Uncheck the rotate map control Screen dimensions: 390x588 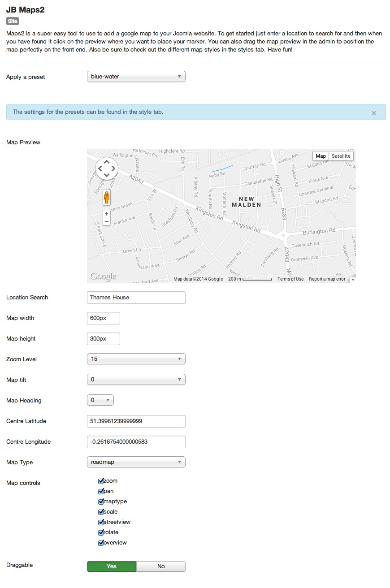tap(101, 532)
